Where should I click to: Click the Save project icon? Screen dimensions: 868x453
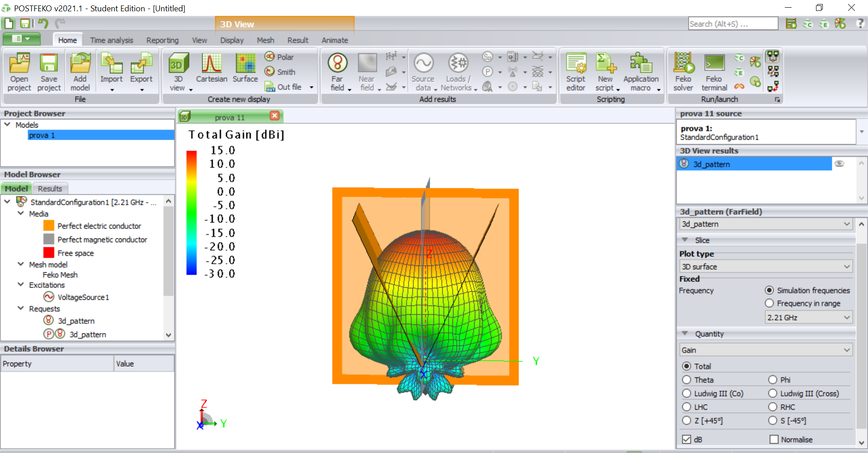click(49, 72)
